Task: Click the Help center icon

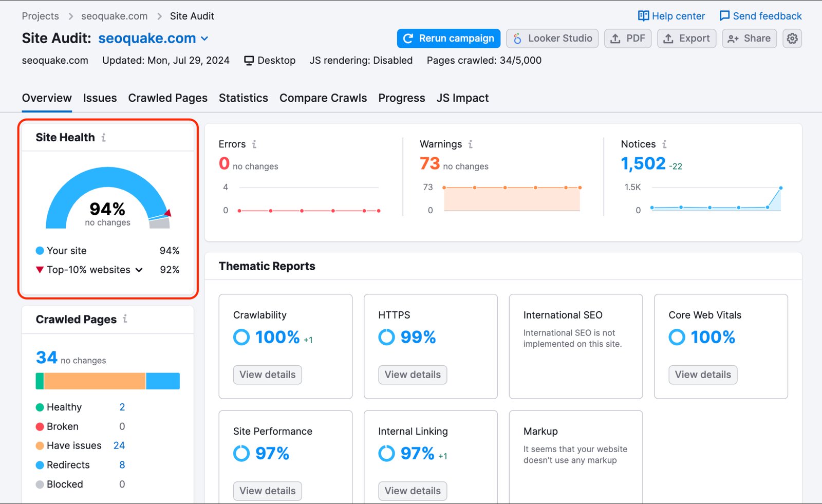Action: (x=643, y=16)
